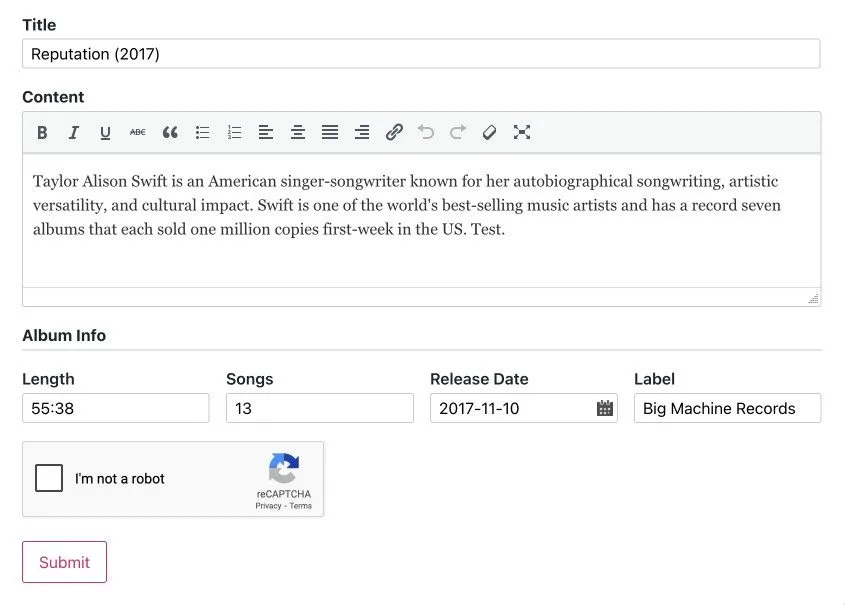The height and width of the screenshot is (605, 845).
Task: Click the Title field containing Reputation (2017)
Action: (x=421, y=54)
